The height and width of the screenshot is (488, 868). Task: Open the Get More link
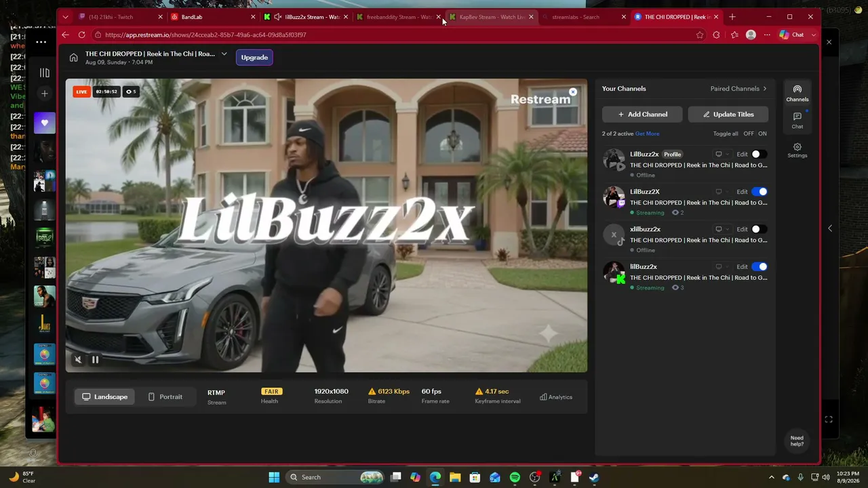click(x=647, y=134)
